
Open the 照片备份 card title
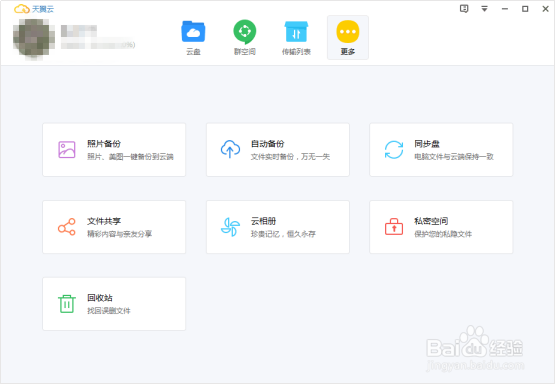[104, 144]
